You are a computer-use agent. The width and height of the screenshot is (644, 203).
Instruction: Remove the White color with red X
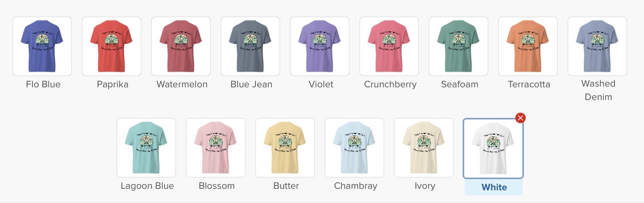pyautogui.click(x=520, y=118)
